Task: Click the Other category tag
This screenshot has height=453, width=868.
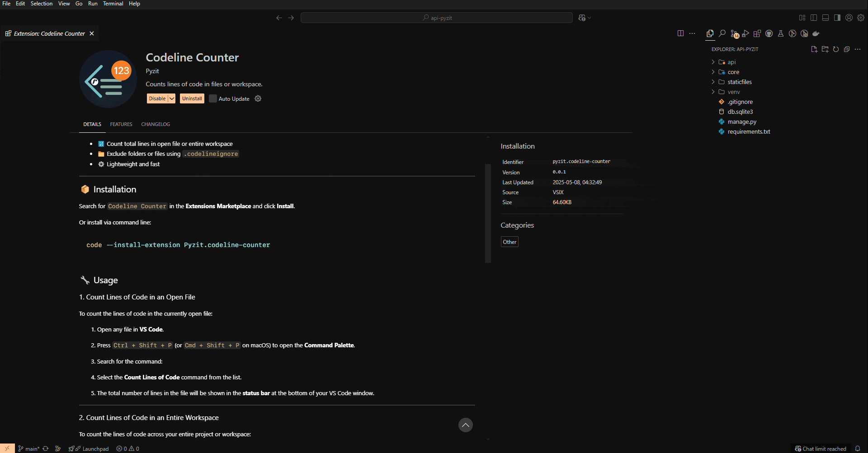Action: tap(509, 242)
